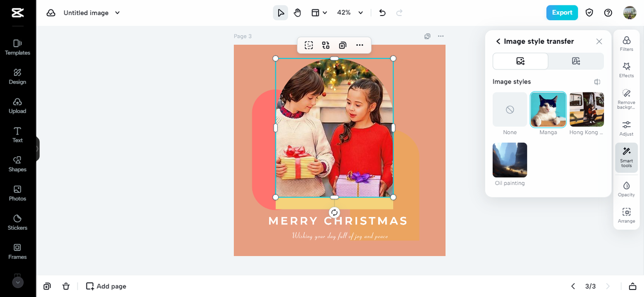This screenshot has width=644, height=297.
Task: Click the rotate handle below the image
Action: pos(335,213)
